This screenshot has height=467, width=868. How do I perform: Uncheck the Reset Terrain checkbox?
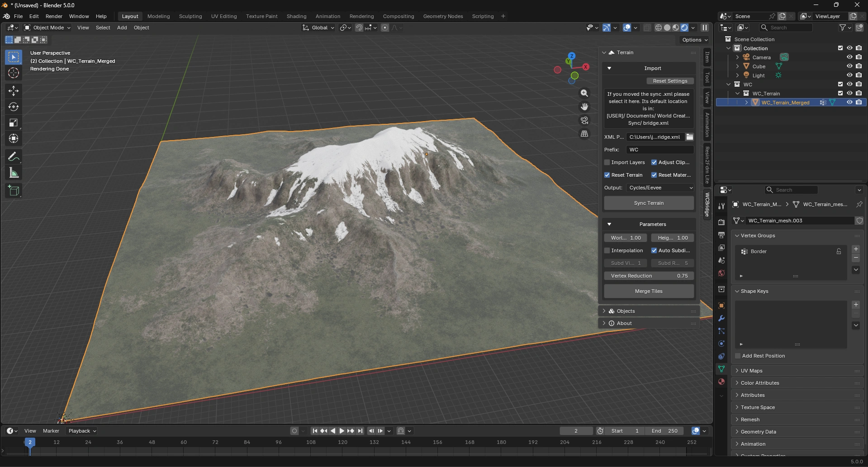pyautogui.click(x=607, y=175)
